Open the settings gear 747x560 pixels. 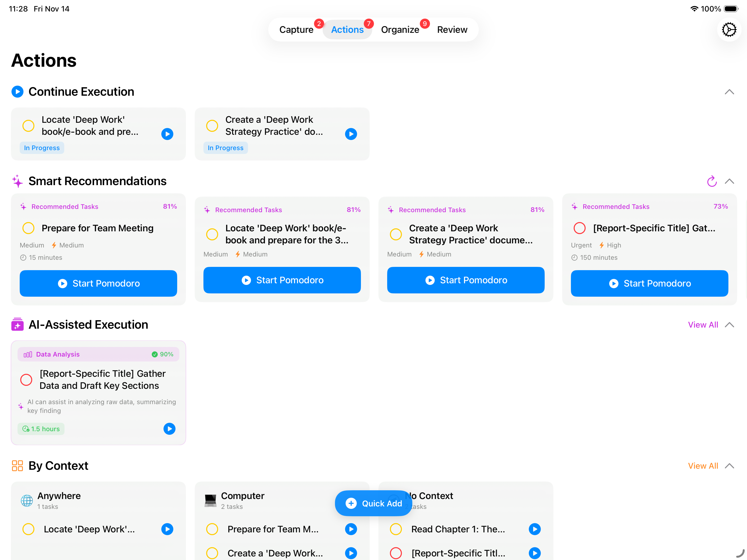(x=729, y=29)
